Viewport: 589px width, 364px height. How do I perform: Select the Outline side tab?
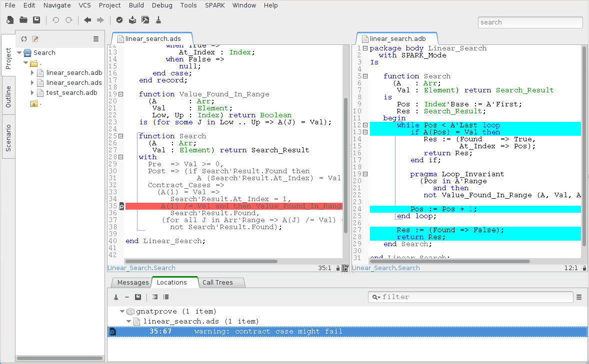tap(8, 96)
